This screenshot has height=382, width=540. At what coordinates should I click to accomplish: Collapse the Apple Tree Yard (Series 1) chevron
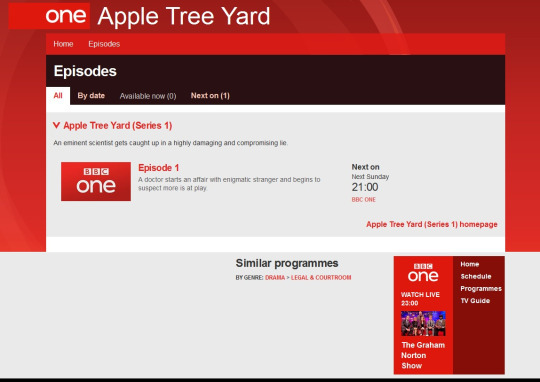point(56,125)
